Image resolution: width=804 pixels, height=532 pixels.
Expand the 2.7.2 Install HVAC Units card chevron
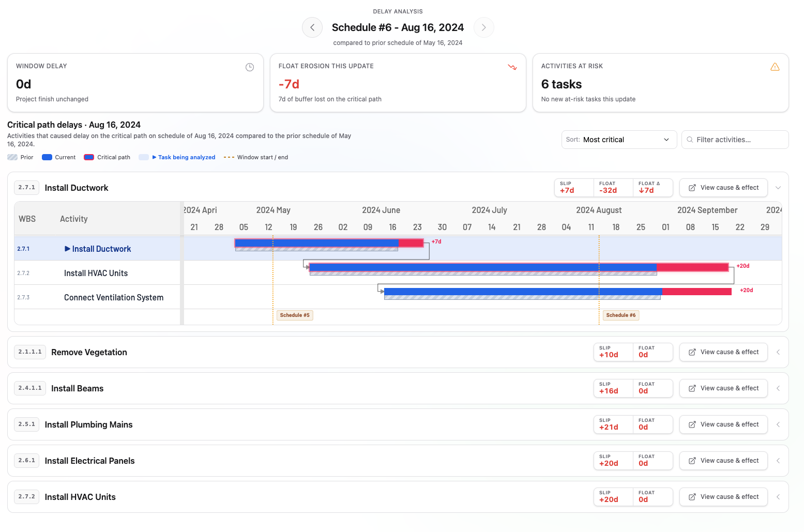778,497
